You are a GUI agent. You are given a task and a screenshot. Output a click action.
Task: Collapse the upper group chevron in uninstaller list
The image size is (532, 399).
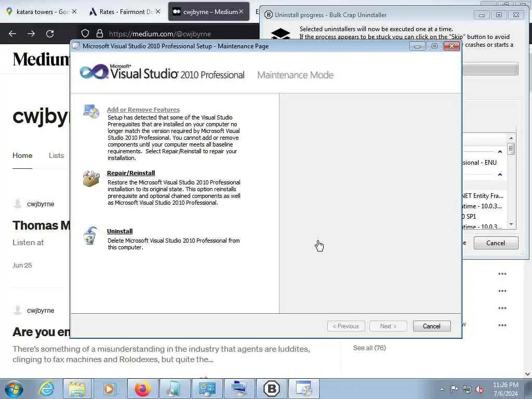pos(500,152)
